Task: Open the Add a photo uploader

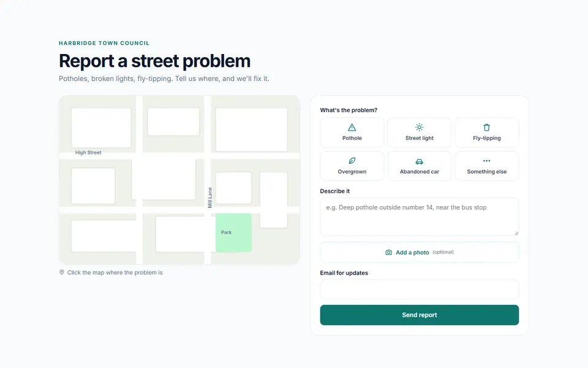Action: 419,252
